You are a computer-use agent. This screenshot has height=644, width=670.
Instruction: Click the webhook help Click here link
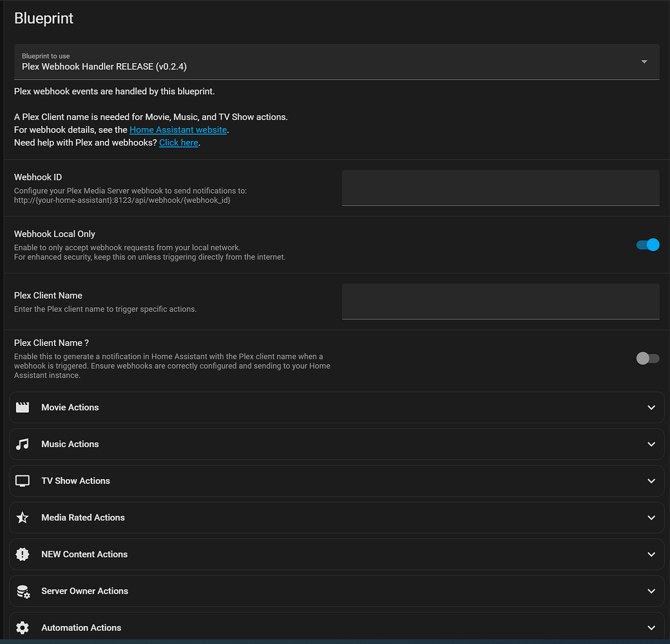[178, 142]
